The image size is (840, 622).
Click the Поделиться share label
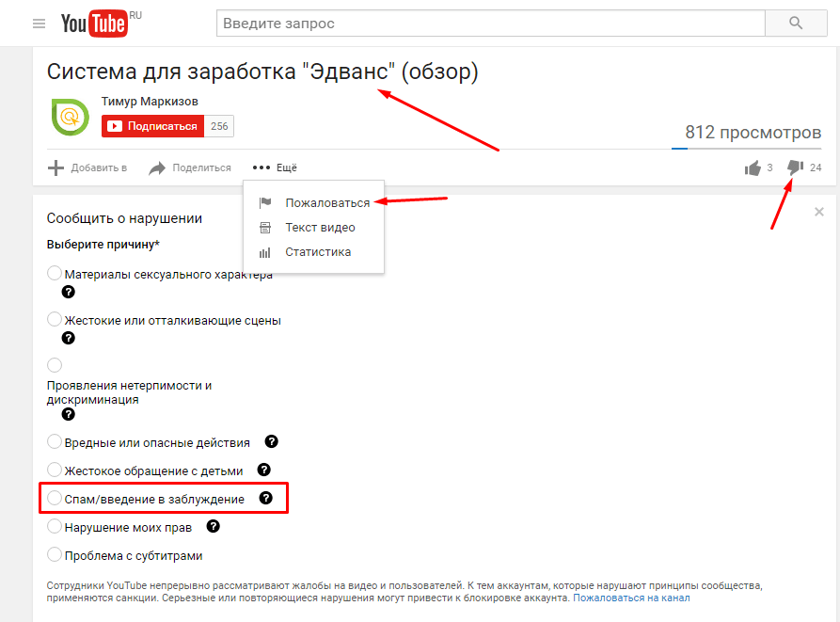point(201,167)
